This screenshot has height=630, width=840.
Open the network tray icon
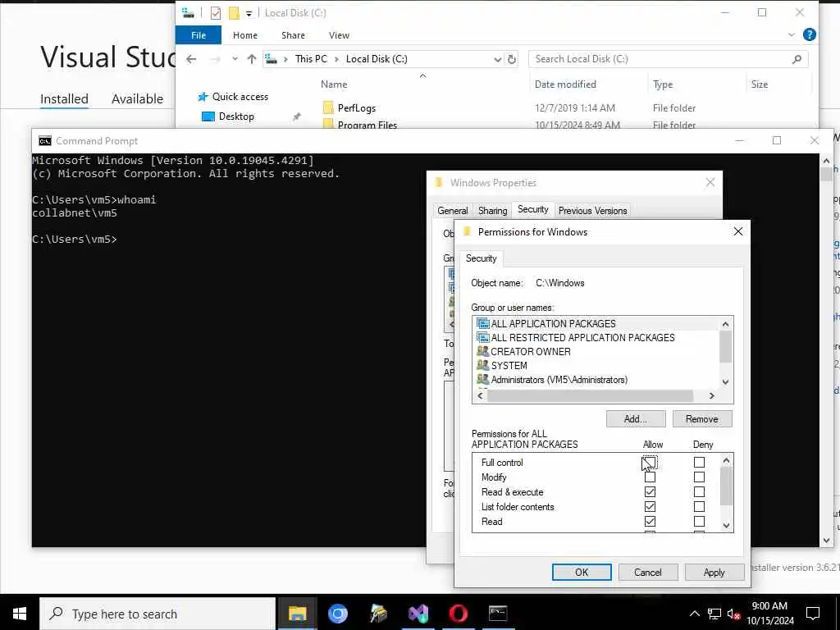point(714,614)
